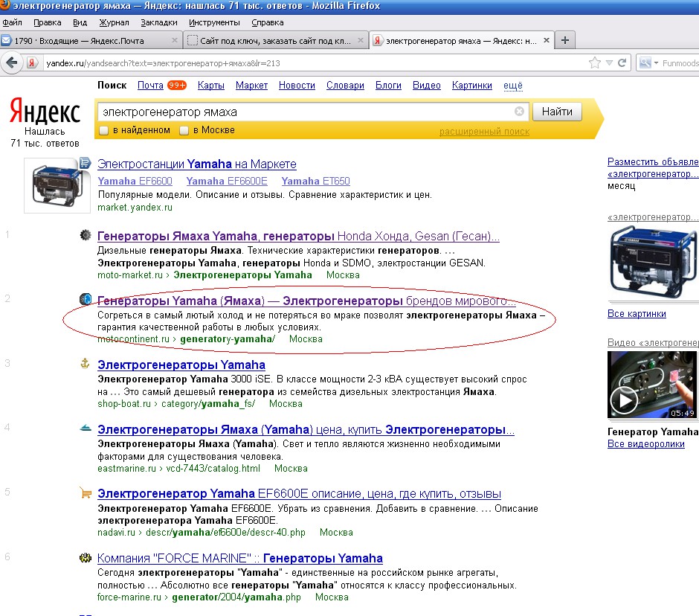Open the 'расширенный поиск' link
699x616 pixels.
tap(484, 132)
